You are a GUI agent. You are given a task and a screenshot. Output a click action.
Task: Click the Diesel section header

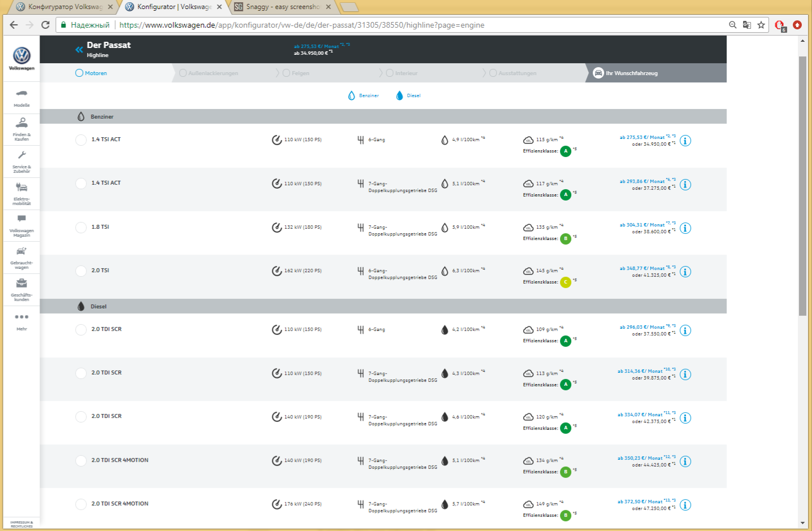(383, 306)
